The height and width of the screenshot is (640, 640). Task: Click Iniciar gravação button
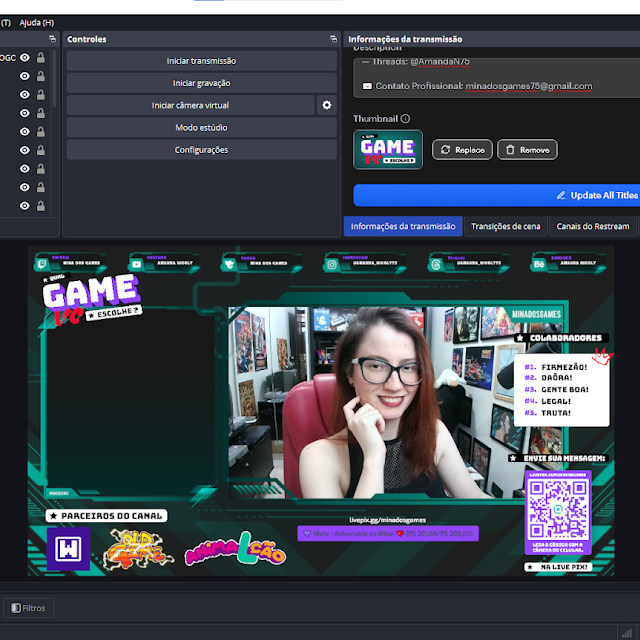pyautogui.click(x=202, y=83)
